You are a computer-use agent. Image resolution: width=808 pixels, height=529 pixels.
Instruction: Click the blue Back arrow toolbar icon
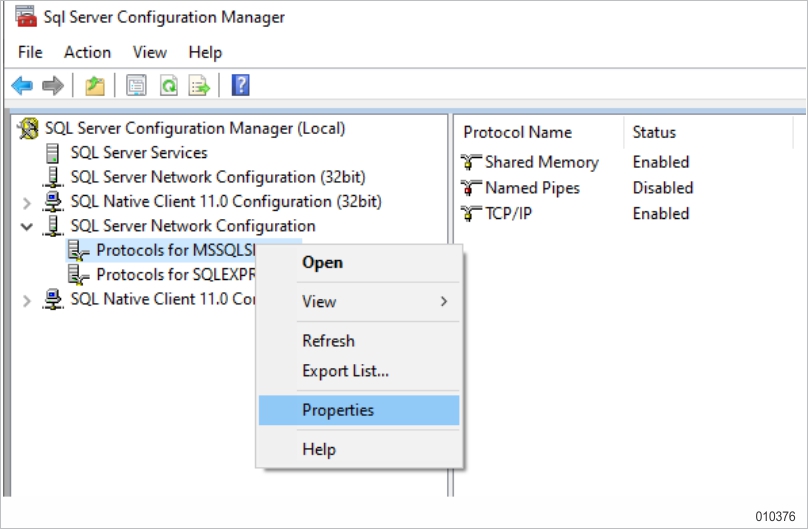[22, 86]
